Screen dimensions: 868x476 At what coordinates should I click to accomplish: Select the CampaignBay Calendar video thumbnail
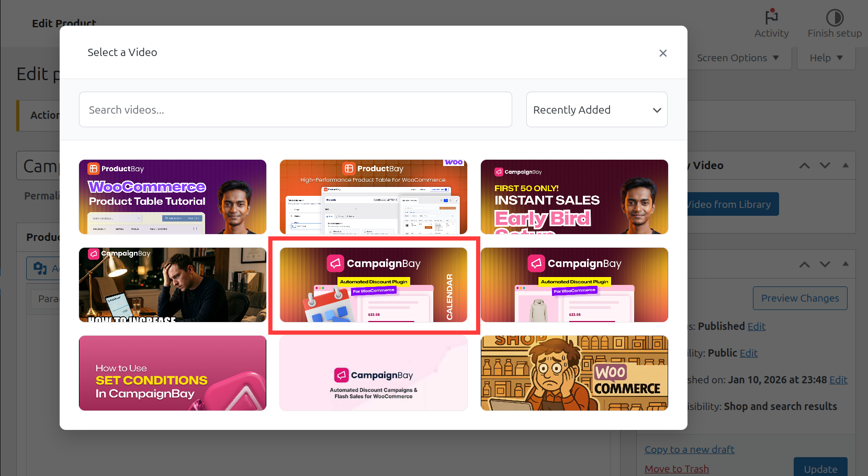[x=373, y=286]
